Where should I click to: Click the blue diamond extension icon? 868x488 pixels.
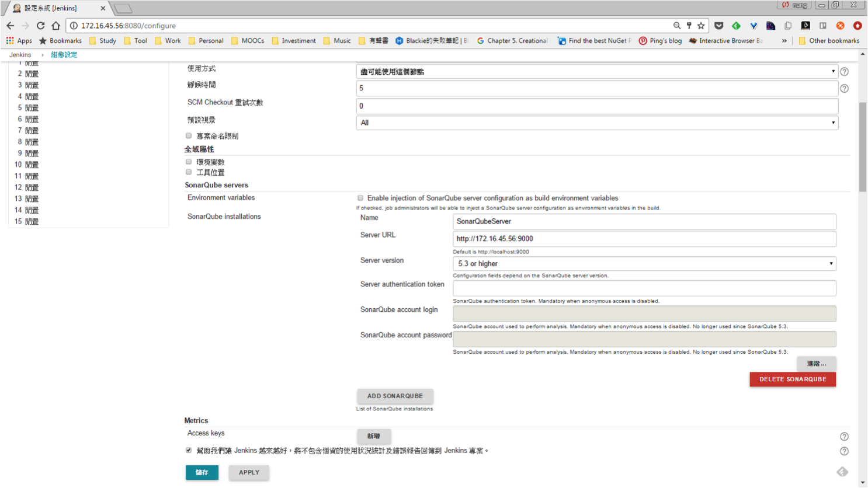(x=754, y=26)
